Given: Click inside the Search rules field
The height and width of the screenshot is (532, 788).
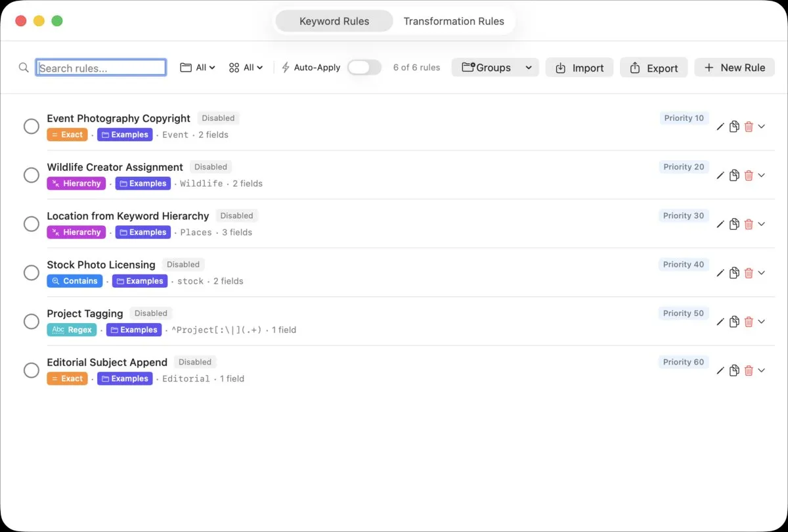Looking at the screenshot, I should pyautogui.click(x=100, y=67).
